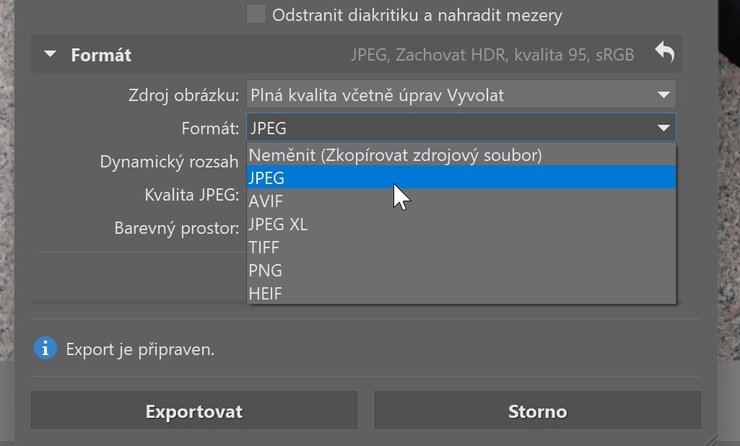Click the Formát section header title
The width and height of the screenshot is (740, 446).
coord(101,55)
